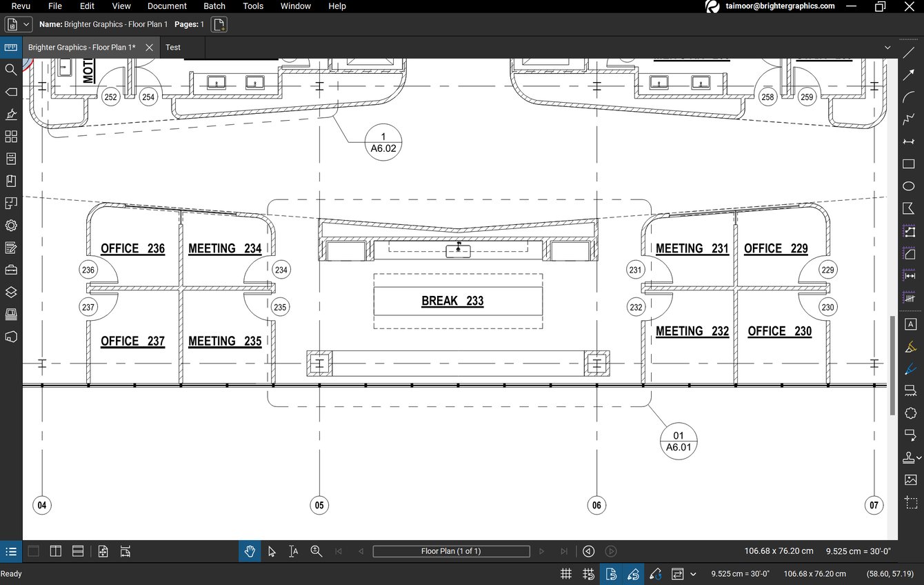The width and height of the screenshot is (924, 585).
Task: Open the Search panel in the sidebar
Action: (x=11, y=70)
